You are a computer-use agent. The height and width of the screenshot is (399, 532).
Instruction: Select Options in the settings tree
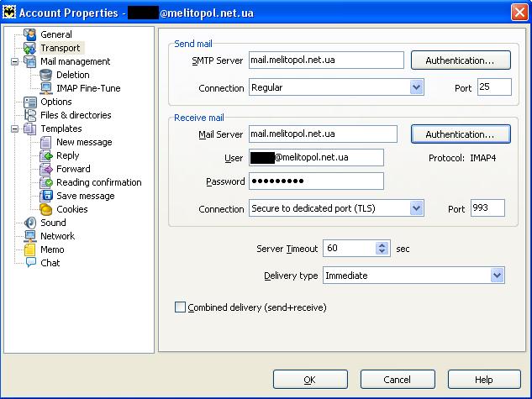[55, 102]
